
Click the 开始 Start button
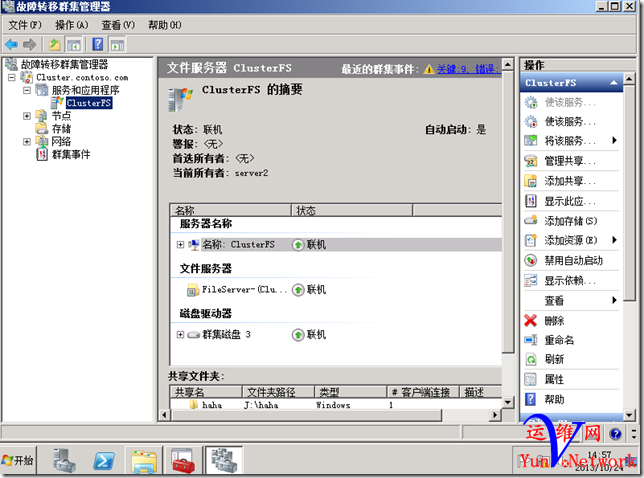click(18, 460)
